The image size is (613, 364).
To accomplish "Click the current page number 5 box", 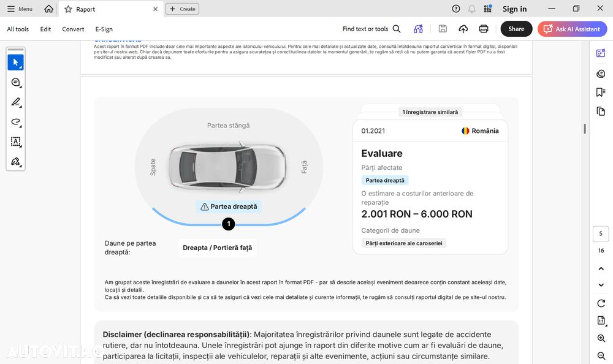I will (601, 233).
